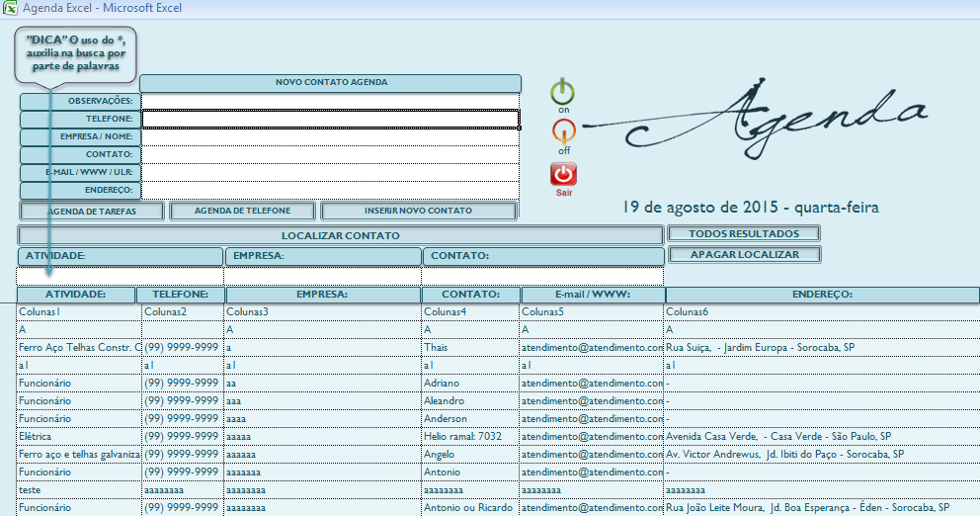Click the CONTATO search box
This screenshot has height=516, width=980.
click(x=542, y=276)
